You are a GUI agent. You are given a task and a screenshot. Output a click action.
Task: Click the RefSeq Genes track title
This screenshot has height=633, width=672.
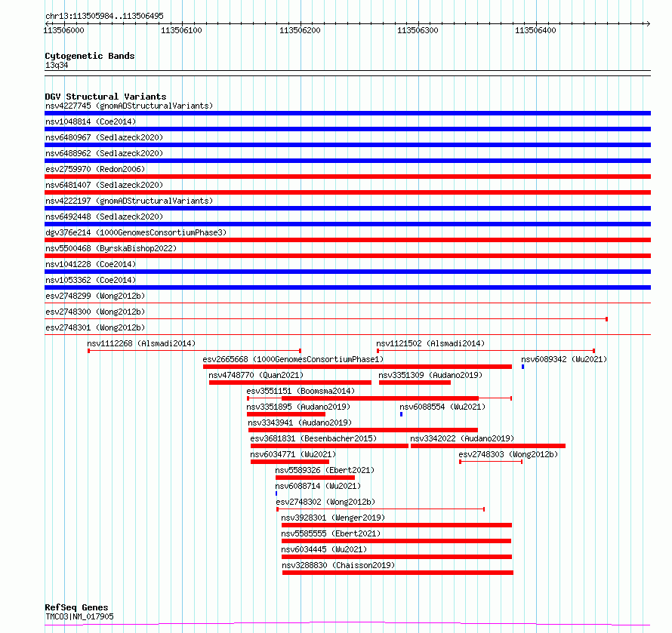(76, 607)
